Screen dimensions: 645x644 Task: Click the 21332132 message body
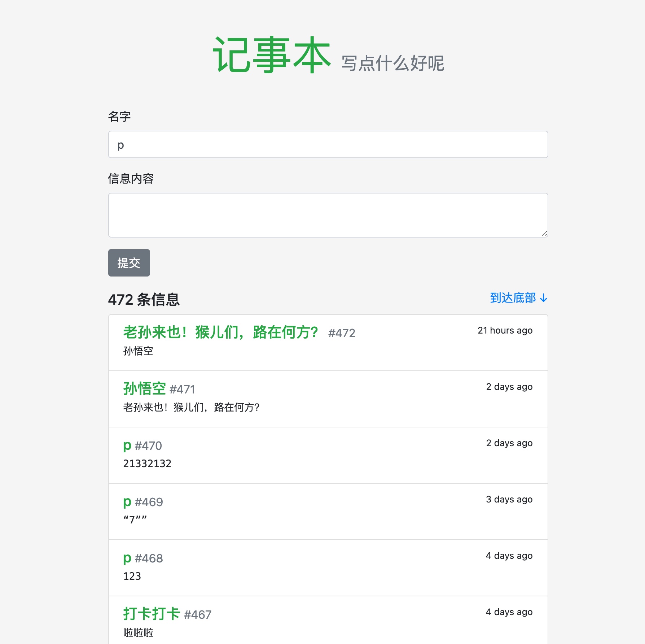pyautogui.click(x=147, y=464)
